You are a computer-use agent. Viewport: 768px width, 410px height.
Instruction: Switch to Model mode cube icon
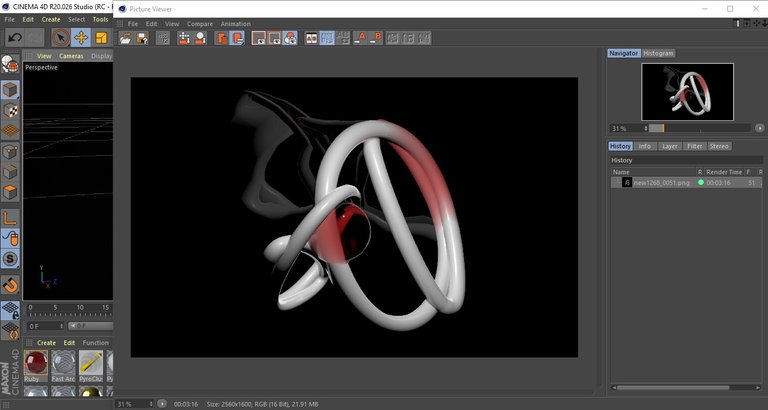pyautogui.click(x=10, y=90)
